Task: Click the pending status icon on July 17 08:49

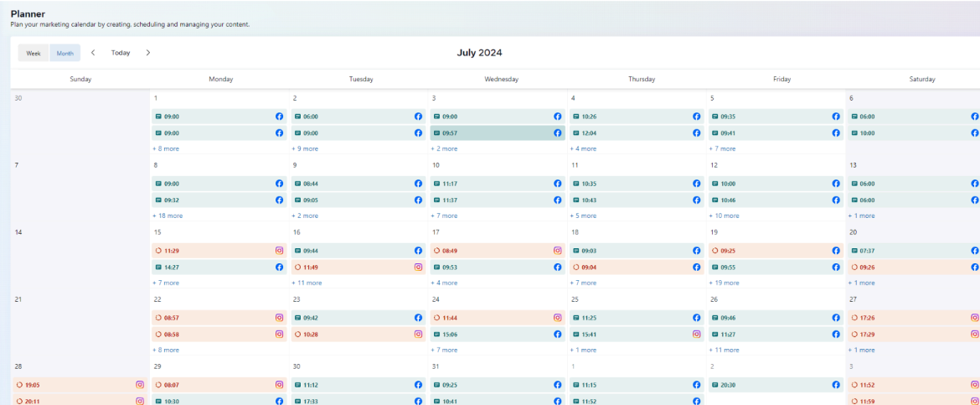Action: [436, 251]
